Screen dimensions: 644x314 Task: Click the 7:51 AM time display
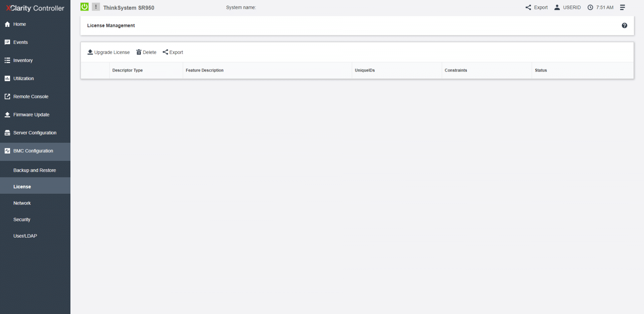tap(605, 7)
